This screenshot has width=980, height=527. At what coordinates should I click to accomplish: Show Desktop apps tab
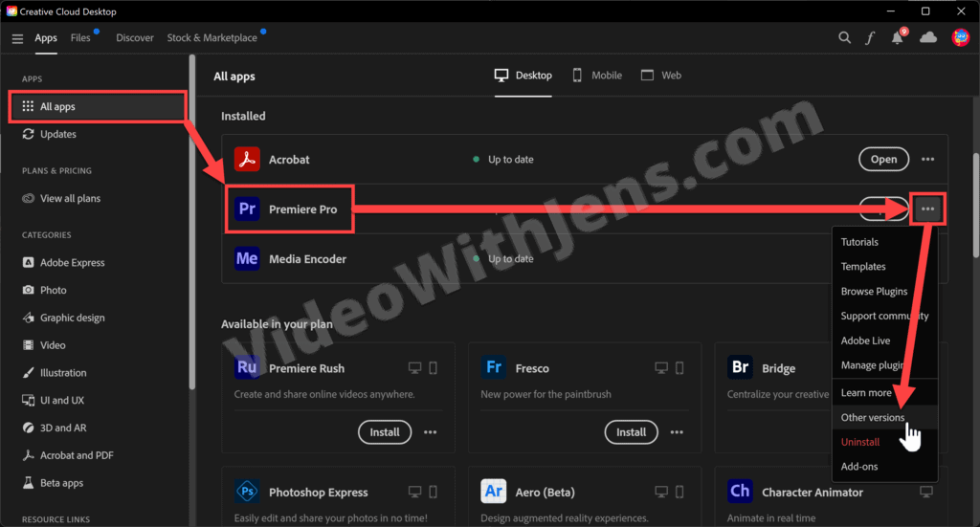pos(523,76)
